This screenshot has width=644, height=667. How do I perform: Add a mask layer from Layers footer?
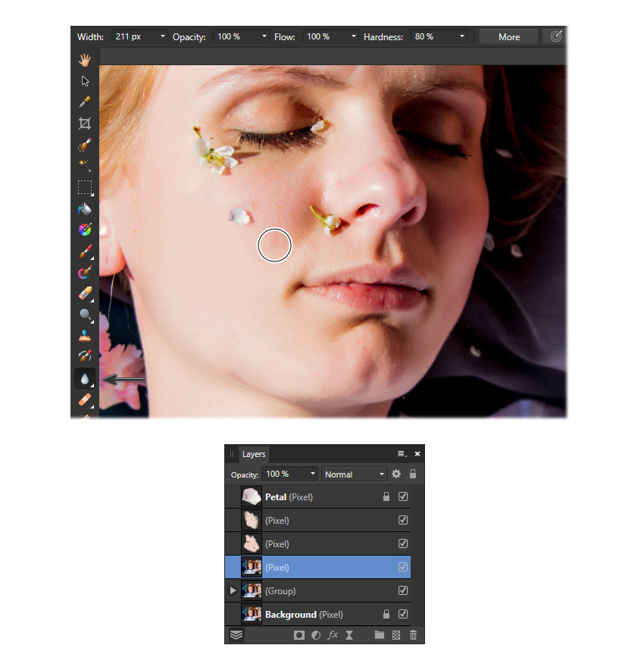click(299, 635)
